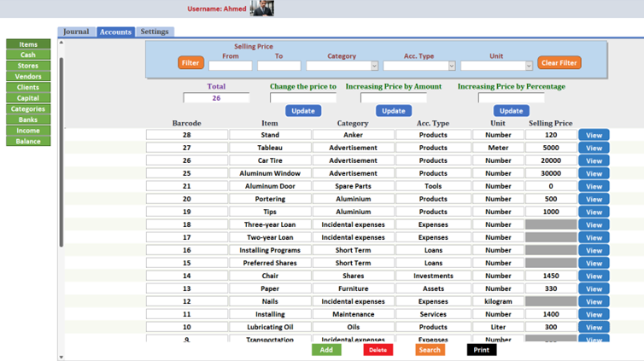Open Capital in the sidebar
The image size is (644, 361).
point(28,98)
